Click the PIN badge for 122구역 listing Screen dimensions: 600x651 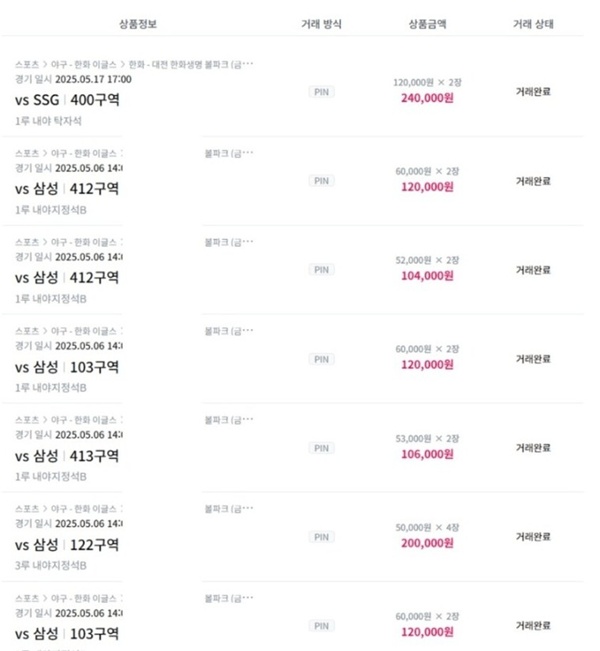tap(321, 537)
